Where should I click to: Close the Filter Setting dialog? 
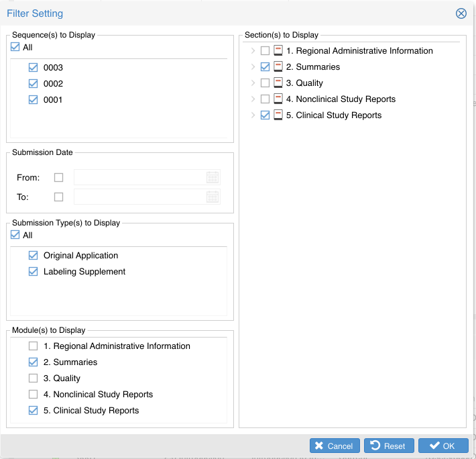461,13
